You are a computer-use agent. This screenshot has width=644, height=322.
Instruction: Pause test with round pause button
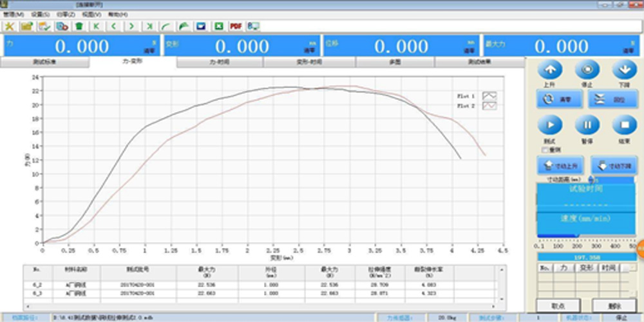pos(587,124)
